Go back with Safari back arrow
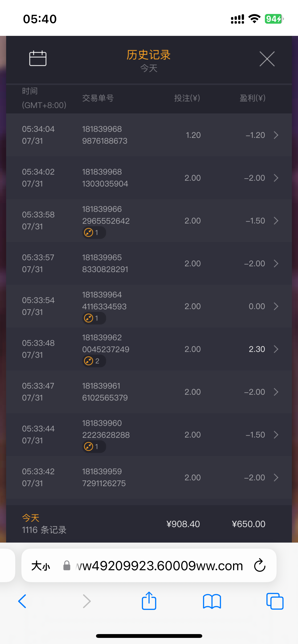Image resolution: width=298 pixels, height=644 pixels. [x=22, y=601]
